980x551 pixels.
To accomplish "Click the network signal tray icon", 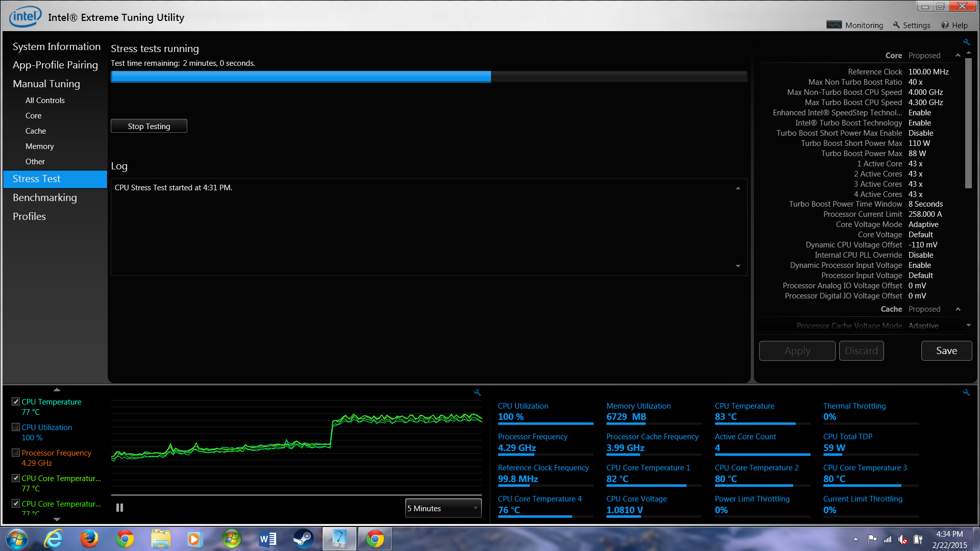I will (888, 539).
